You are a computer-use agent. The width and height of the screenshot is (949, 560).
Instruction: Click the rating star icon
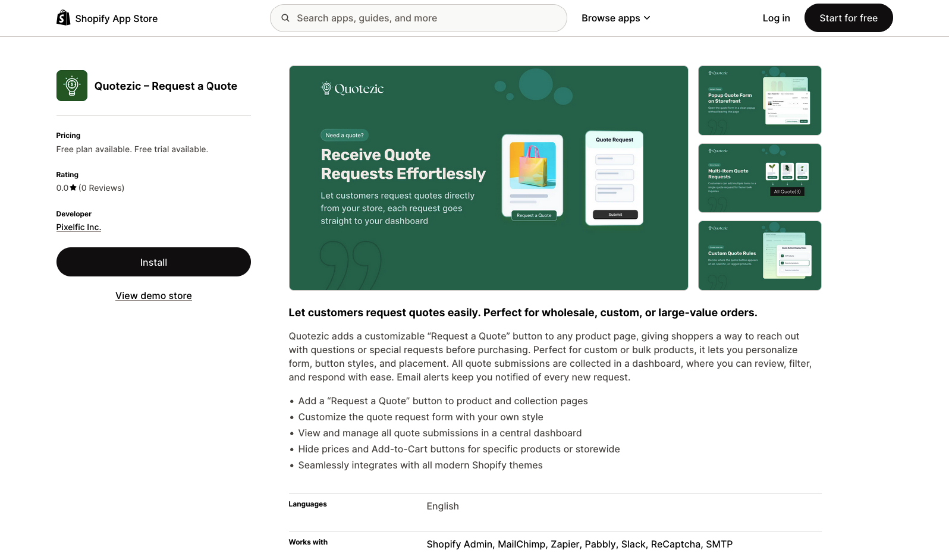73,188
